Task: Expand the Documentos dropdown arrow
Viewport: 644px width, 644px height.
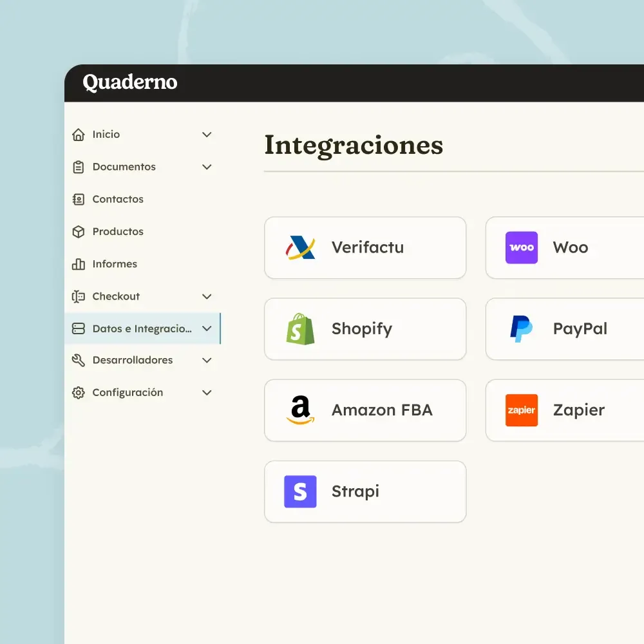Action: coord(207,166)
